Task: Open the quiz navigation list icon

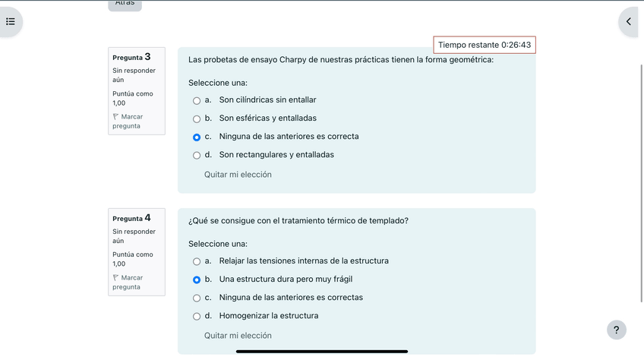Action: point(11,21)
